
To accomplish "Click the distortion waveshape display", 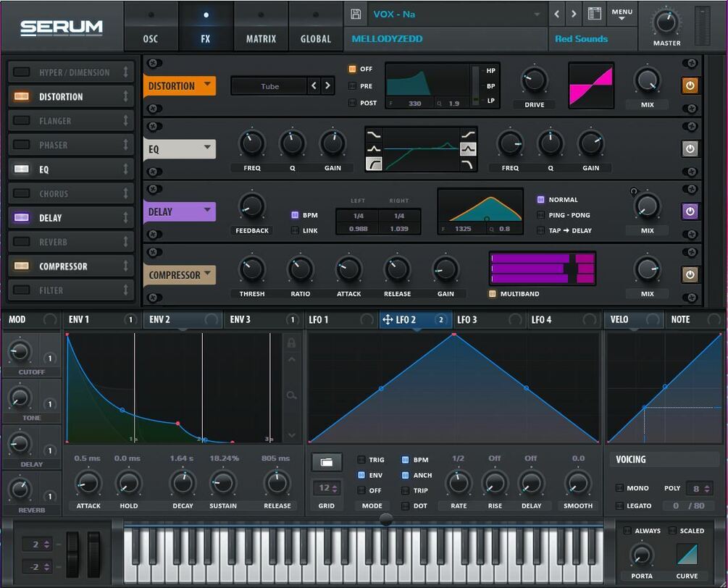I will coord(591,86).
